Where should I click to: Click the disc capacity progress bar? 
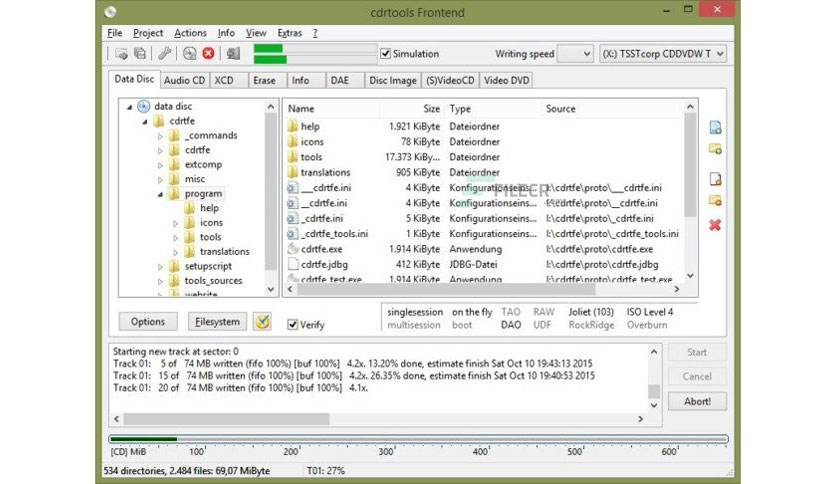point(419,439)
